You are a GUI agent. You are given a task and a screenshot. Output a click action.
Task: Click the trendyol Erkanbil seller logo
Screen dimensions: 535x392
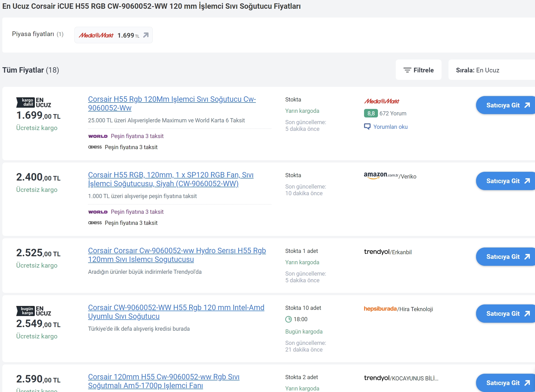click(x=377, y=252)
